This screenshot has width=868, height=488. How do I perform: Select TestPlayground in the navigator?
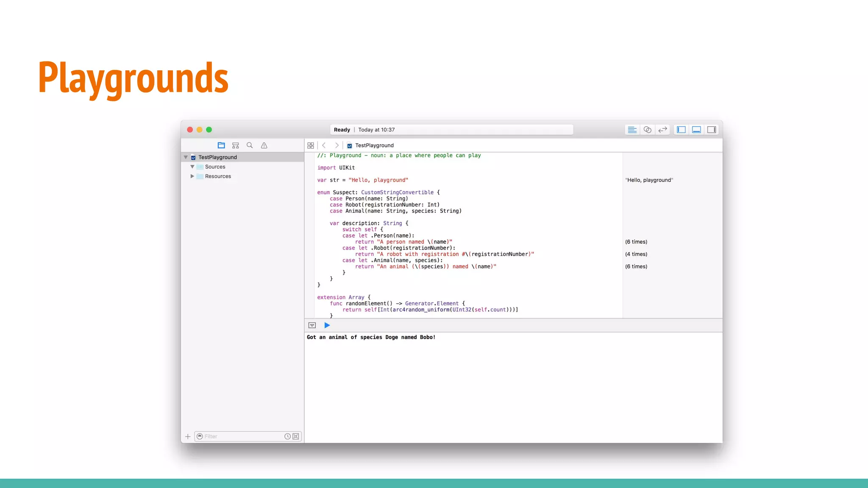(242, 157)
